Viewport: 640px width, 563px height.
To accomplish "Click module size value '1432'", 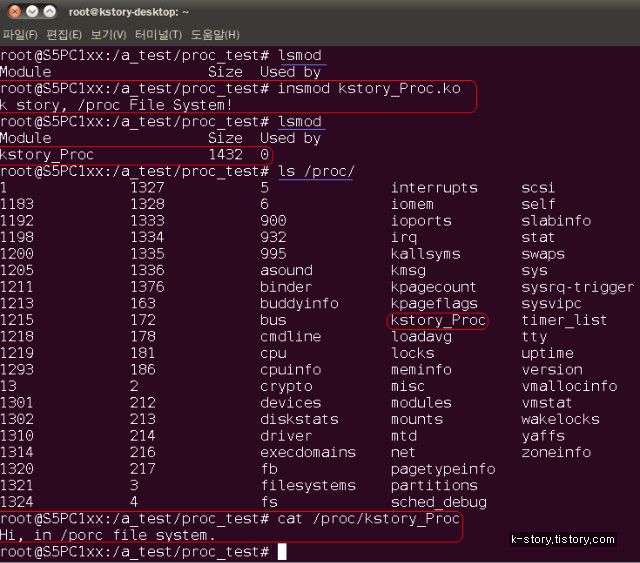I will [x=225, y=155].
